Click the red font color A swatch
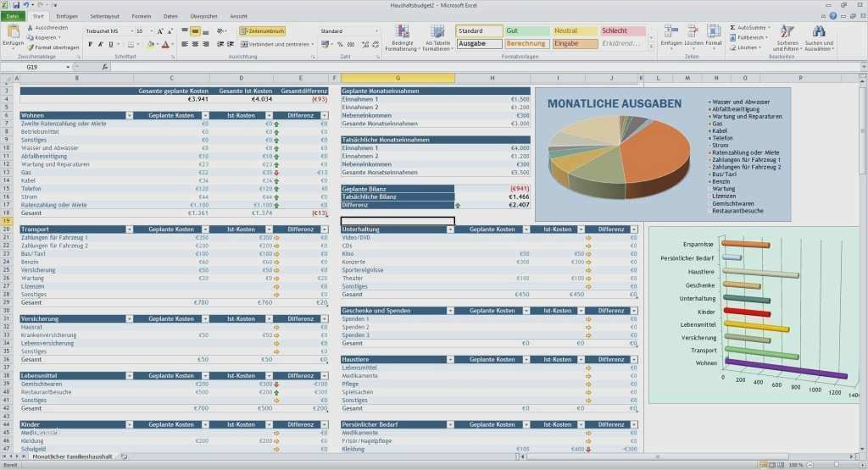The height and width of the screenshot is (470, 868). coord(165,44)
